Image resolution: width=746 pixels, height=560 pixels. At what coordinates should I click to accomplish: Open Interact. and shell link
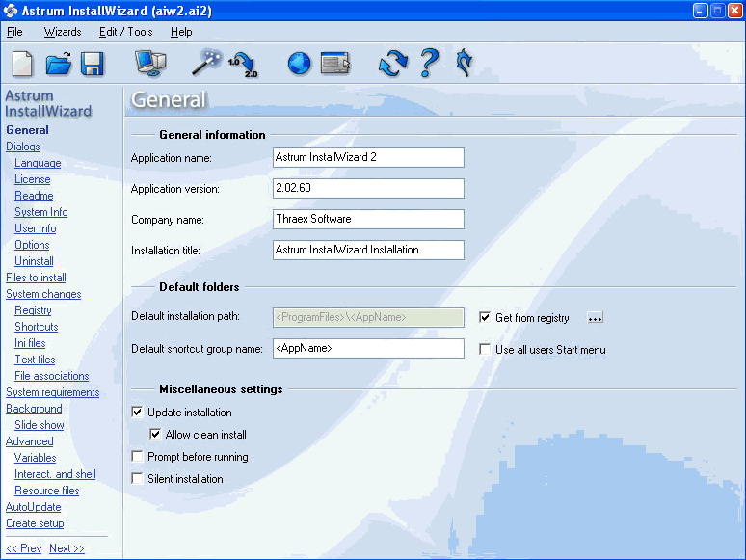pyautogui.click(x=55, y=474)
